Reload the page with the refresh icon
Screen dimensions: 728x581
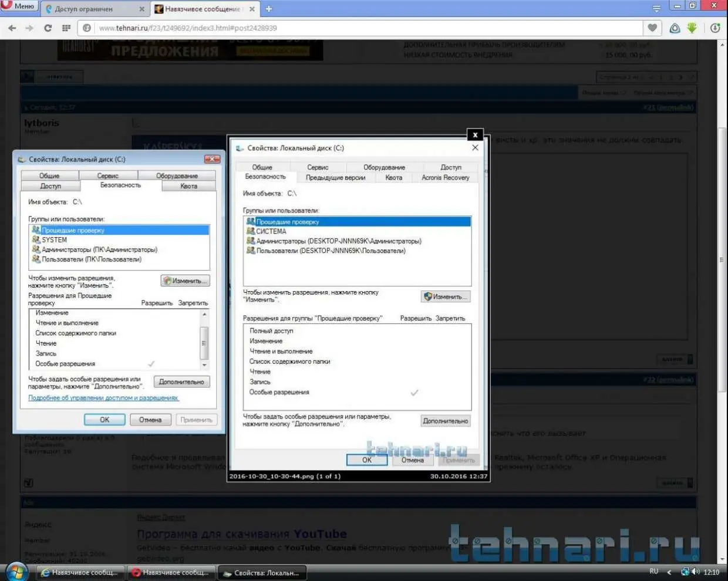[x=48, y=28]
